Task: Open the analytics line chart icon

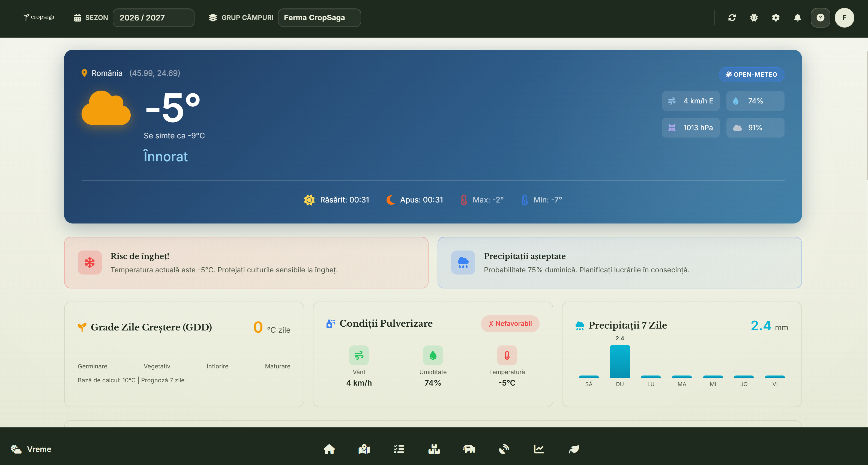Action: (539, 449)
